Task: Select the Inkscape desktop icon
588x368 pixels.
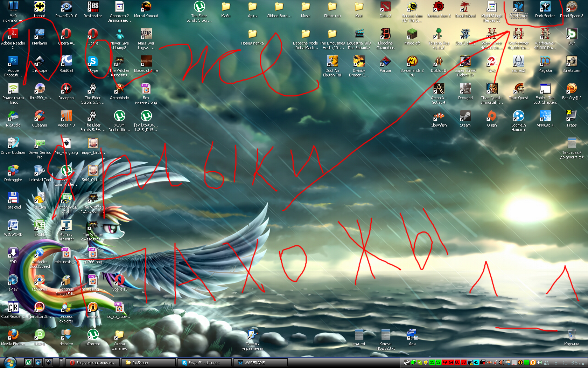Action: [40, 64]
